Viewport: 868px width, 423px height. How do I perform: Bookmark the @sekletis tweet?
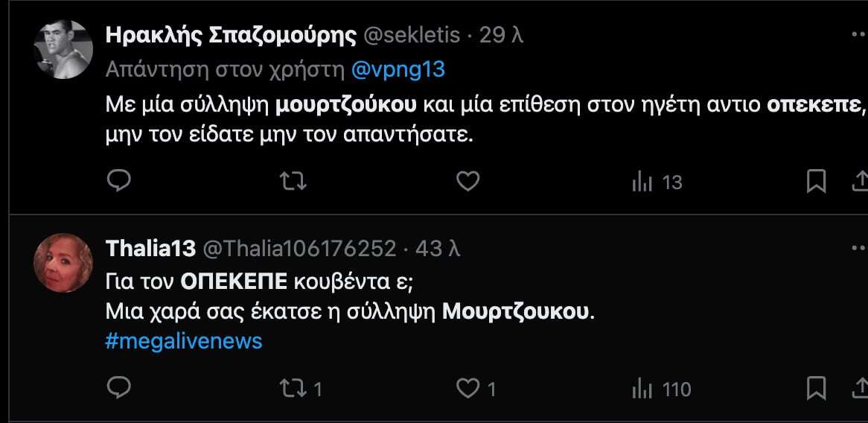point(817,181)
